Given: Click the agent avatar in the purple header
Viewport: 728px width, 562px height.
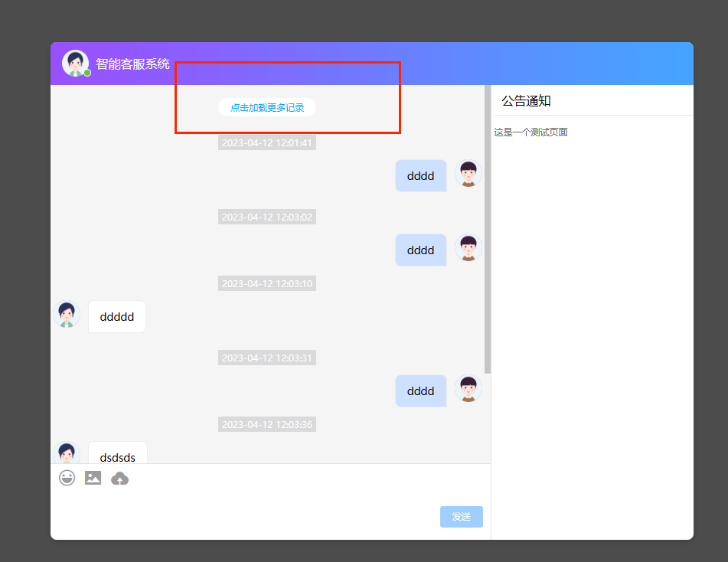Looking at the screenshot, I should pyautogui.click(x=76, y=63).
